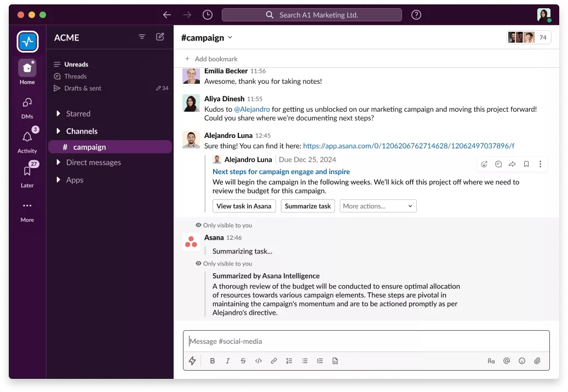568x392 pixels.
Task: Click the history clock icon
Action: (207, 15)
